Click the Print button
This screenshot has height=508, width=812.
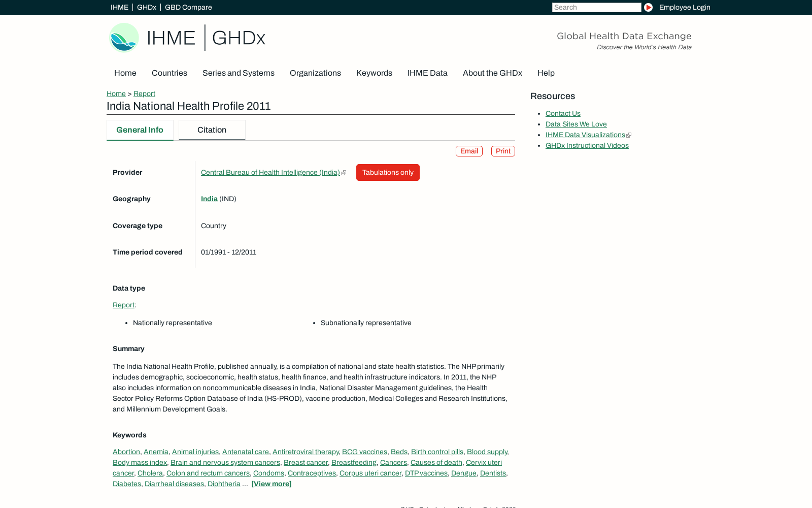[x=503, y=151]
